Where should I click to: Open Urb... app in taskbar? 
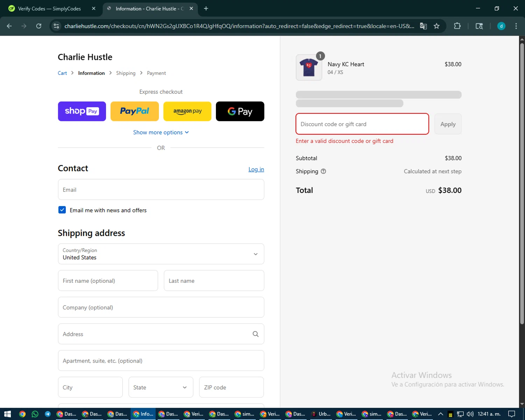(321, 414)
